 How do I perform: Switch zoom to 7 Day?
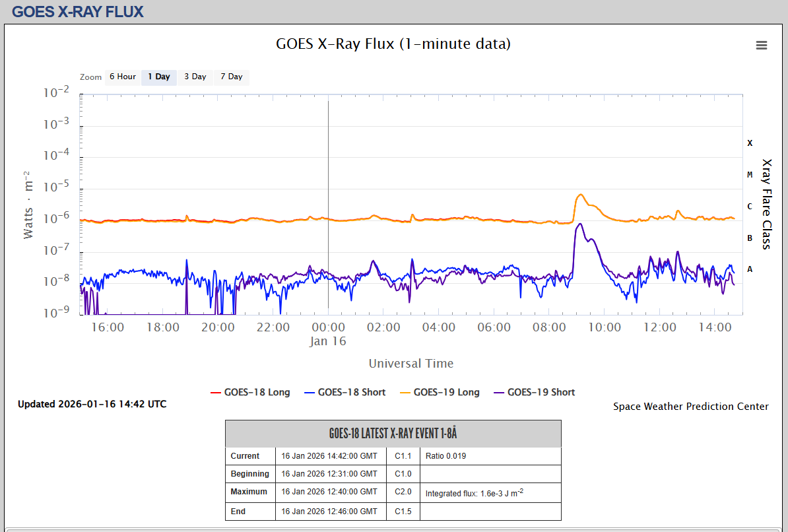(x=231, y=77)
